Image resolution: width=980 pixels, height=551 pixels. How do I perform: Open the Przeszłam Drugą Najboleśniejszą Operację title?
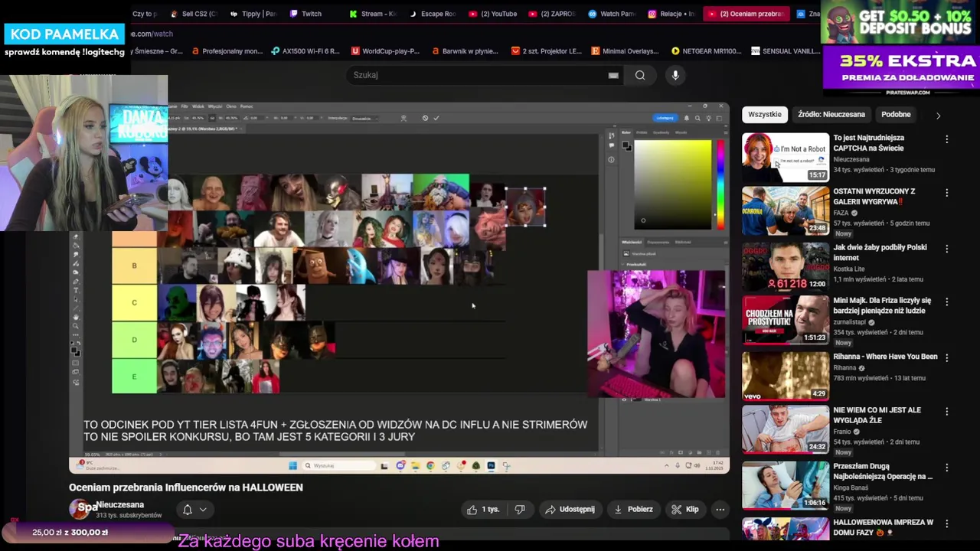click(x=882, y=471)
